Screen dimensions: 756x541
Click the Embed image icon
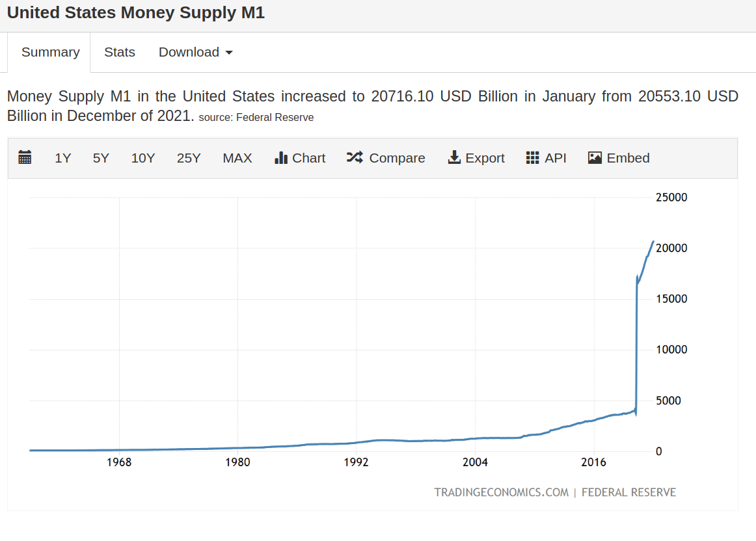click(594, 157)
